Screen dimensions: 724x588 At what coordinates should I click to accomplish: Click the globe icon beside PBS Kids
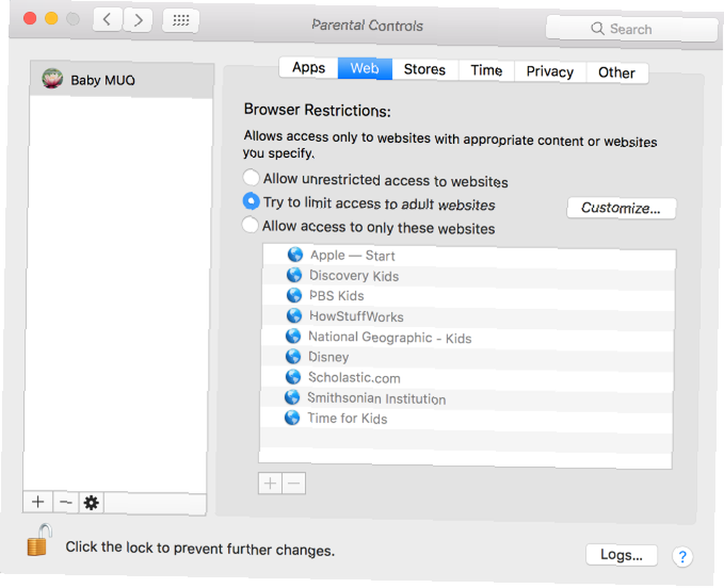(294, 295)
